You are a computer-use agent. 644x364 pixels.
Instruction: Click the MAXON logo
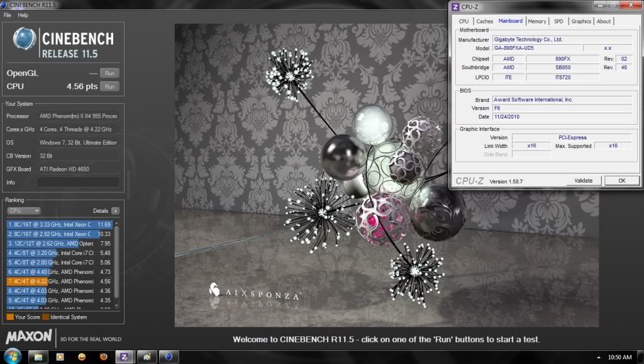pos(29,337)
